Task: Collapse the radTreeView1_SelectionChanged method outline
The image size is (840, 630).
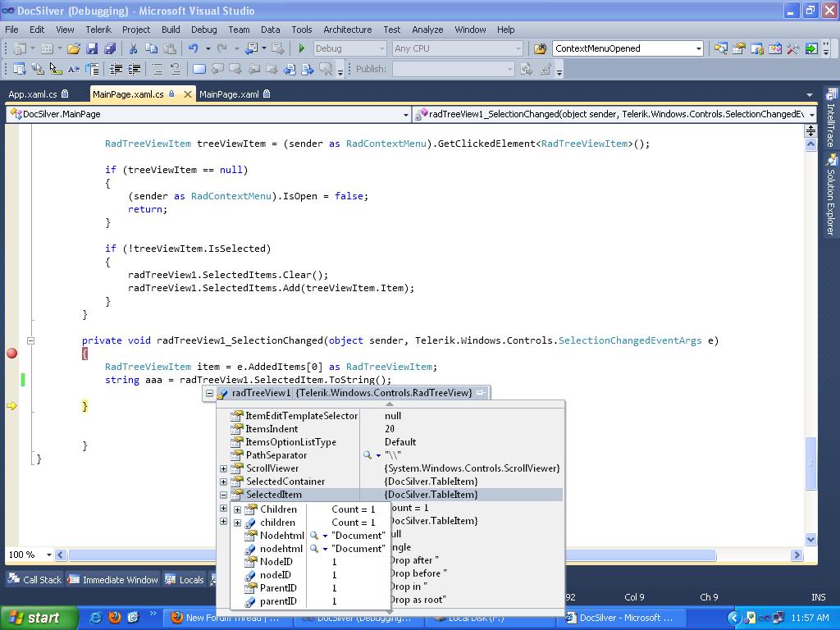Action: pos(30,340)
